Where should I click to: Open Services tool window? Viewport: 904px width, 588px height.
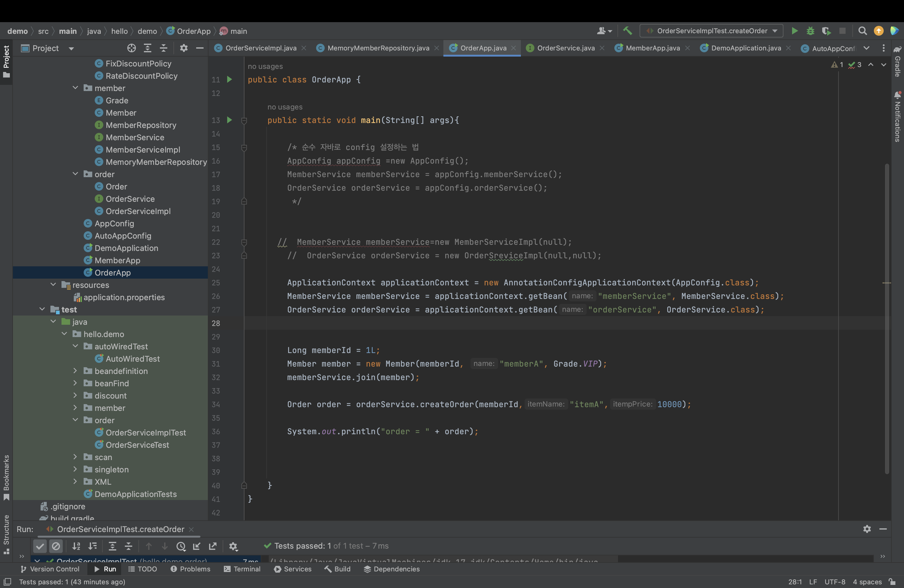293,569
